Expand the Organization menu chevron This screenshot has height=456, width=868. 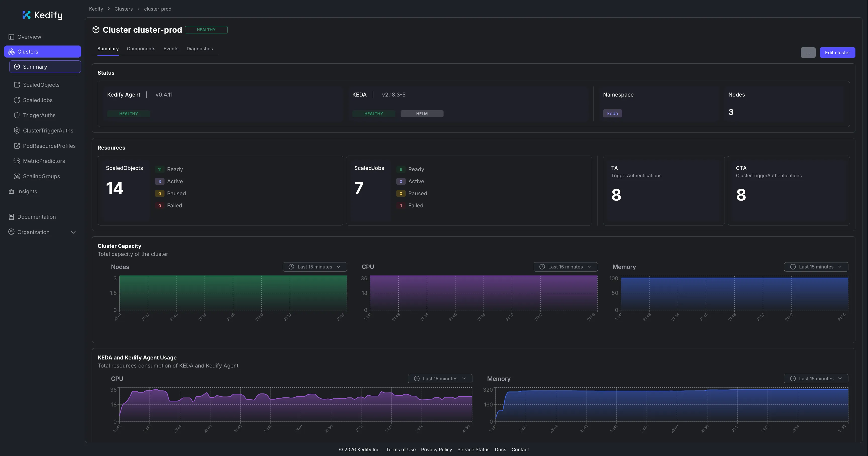point(73,232)
